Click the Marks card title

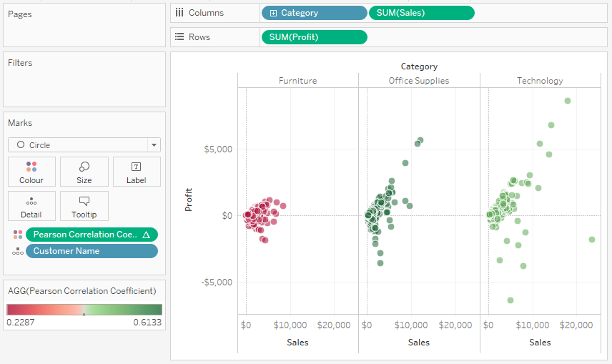pos(20,123)
